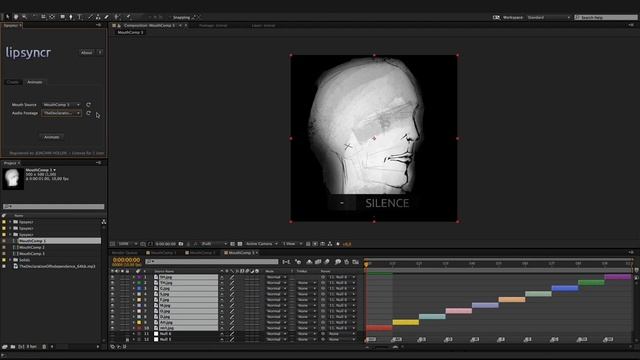Open blending Mode dropdown for layer 1
Screen dimensions: 640x360
(x=276, y=277)
